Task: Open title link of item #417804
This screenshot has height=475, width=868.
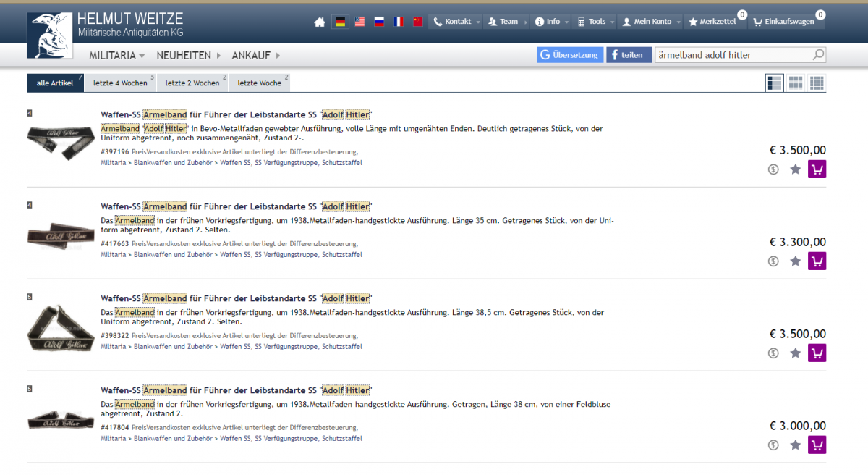Action: [x=237, y=390]
